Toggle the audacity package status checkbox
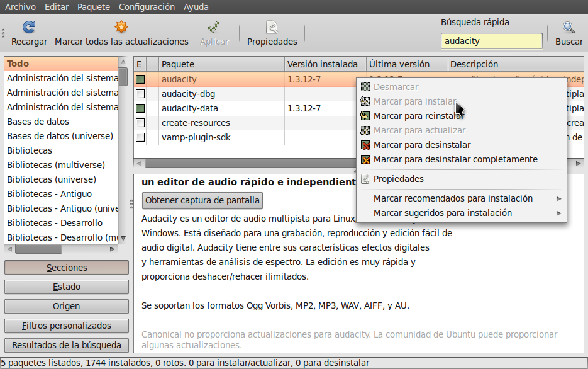Viewport: 588px width, 369px height. tap(140, 79)
